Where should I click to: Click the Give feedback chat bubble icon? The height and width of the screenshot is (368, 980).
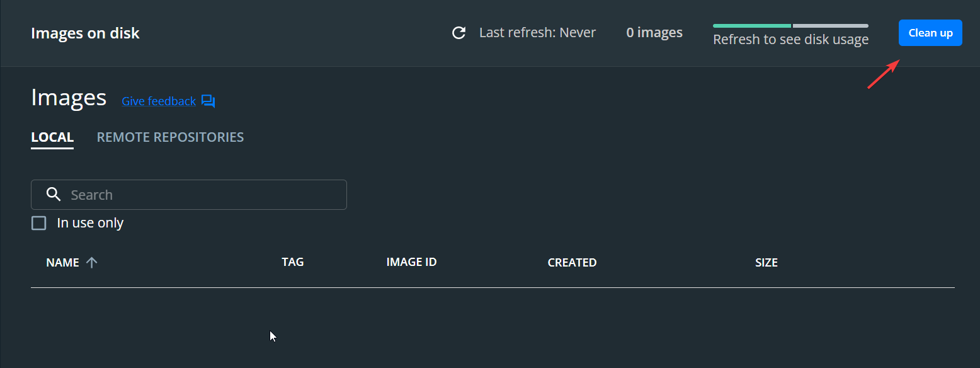[208, 101]
